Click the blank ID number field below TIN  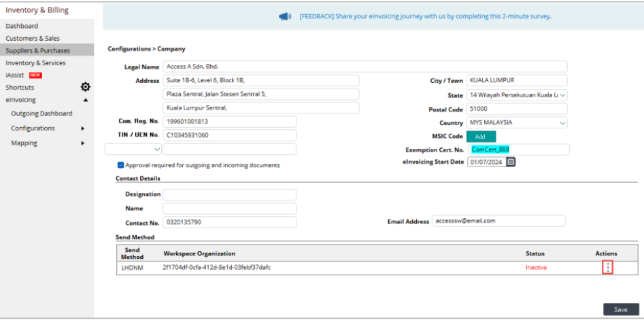[x=230, y=149]
